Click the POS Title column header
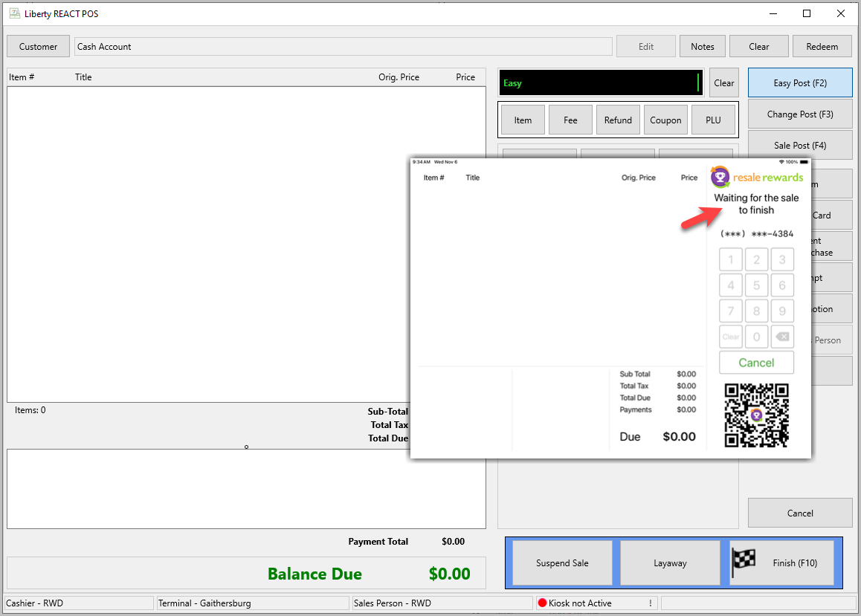 (x=83, y=77)
